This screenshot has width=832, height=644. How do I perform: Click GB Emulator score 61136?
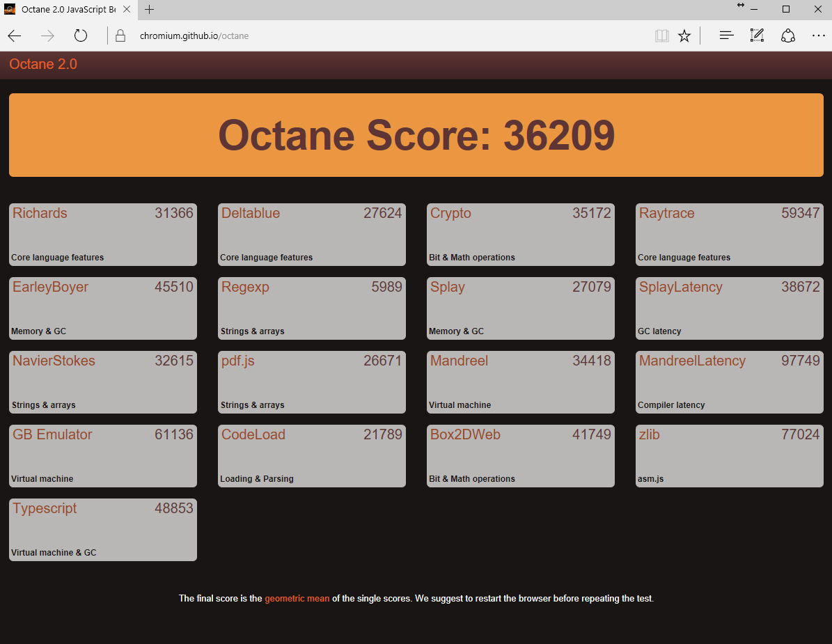point(174,434)
